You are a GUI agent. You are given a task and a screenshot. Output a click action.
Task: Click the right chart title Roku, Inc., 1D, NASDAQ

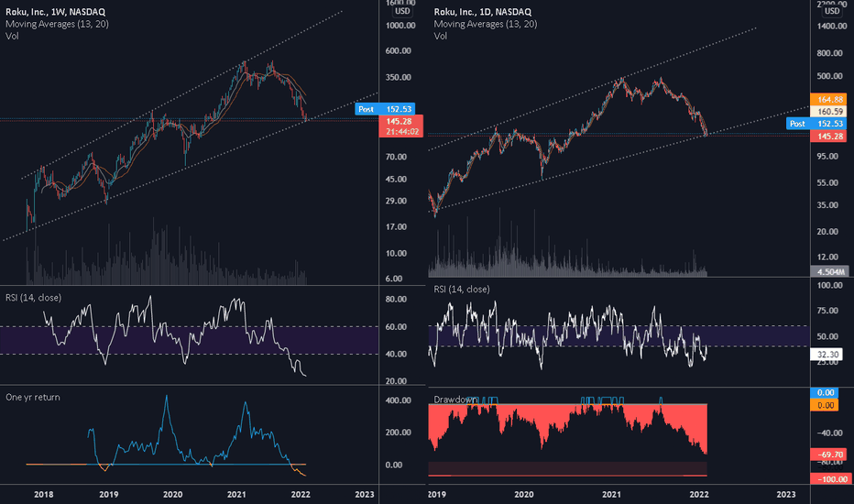pyautogui.click(x=483, y=11)
